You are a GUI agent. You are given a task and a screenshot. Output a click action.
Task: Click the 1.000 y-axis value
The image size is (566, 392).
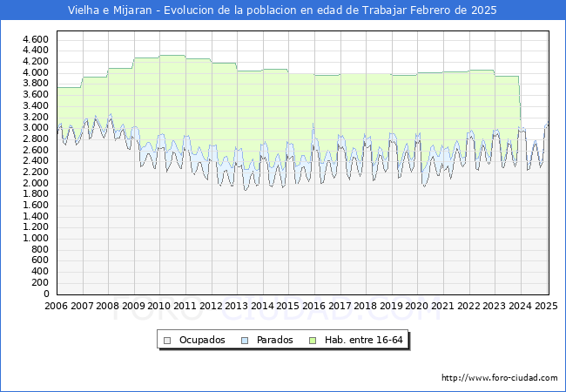click(x=36, y=238)
